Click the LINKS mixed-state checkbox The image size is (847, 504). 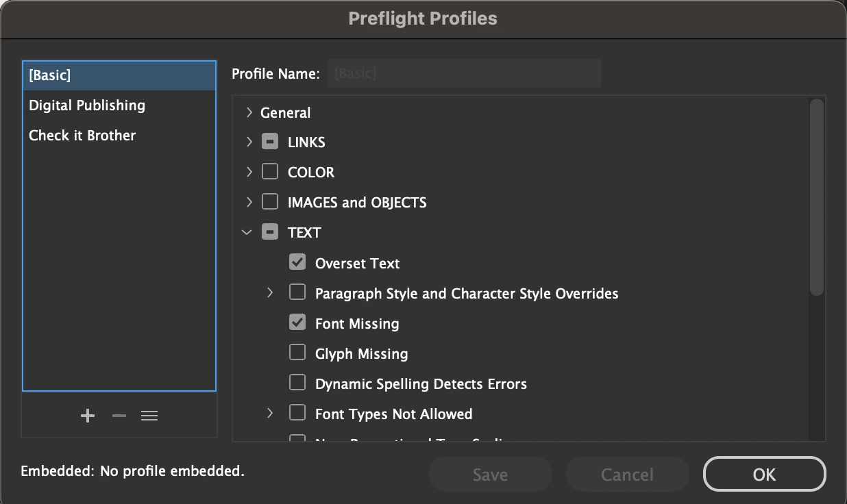270,142
